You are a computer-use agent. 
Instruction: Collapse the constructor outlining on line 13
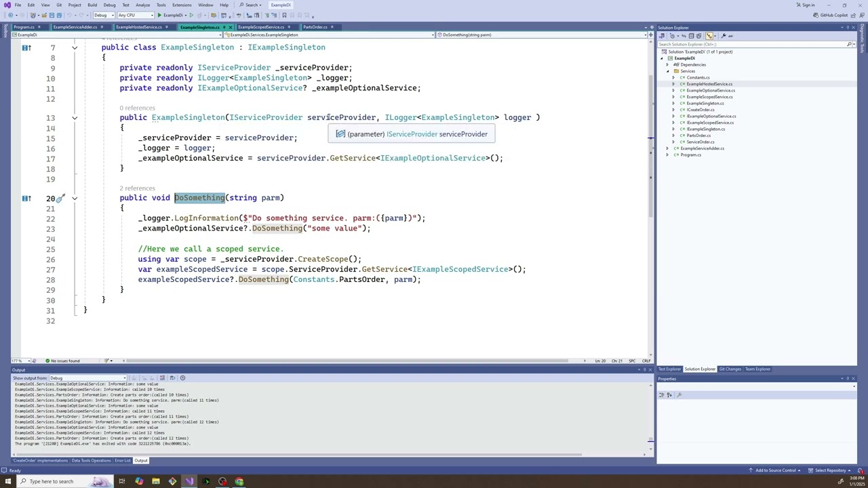75,118
